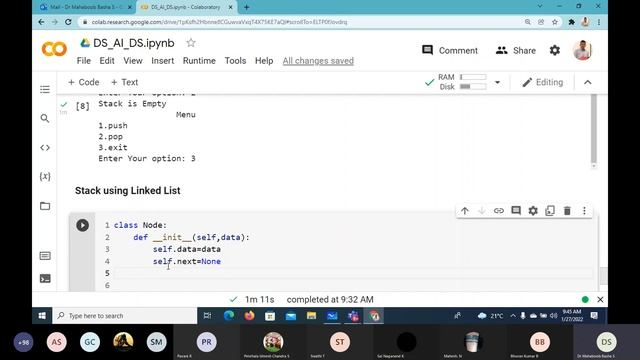Open the Tools menu

click(x=236, y=61)
